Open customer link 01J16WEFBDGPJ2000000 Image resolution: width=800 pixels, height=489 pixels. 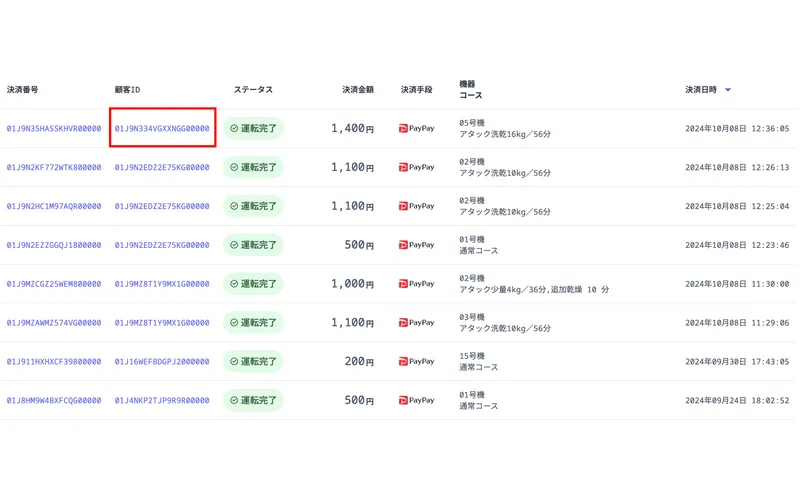coord(162,362)
